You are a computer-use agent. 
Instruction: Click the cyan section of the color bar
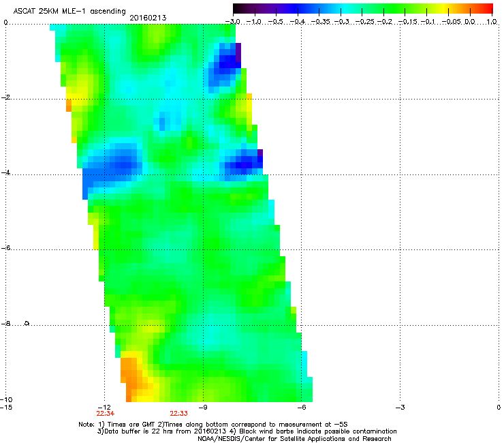pyautogui.click(x=345, y=8)
